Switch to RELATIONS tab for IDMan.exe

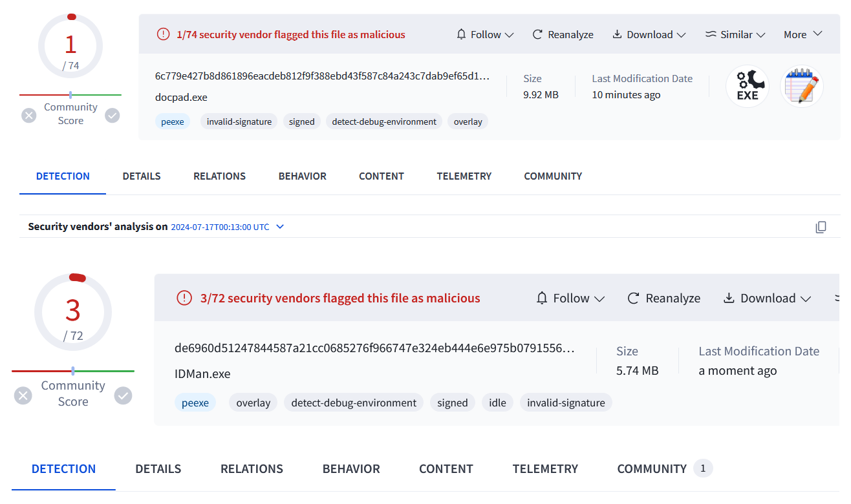coord(252,469)
